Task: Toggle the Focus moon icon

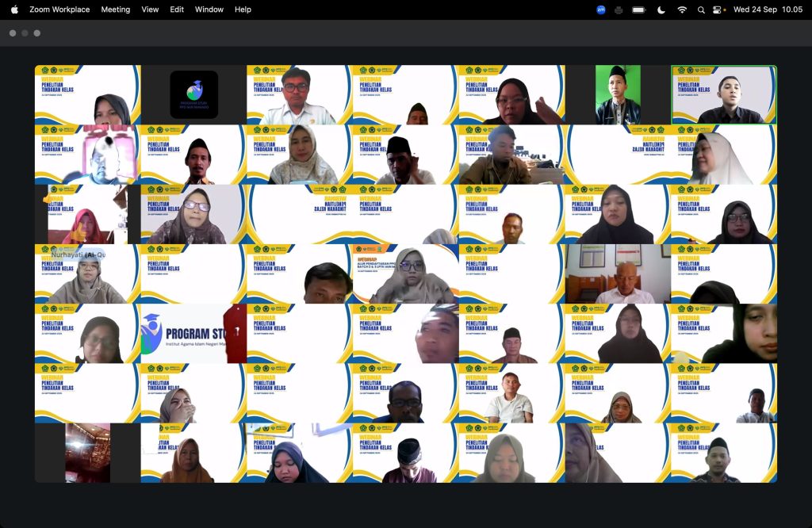Action: [661, 10]
